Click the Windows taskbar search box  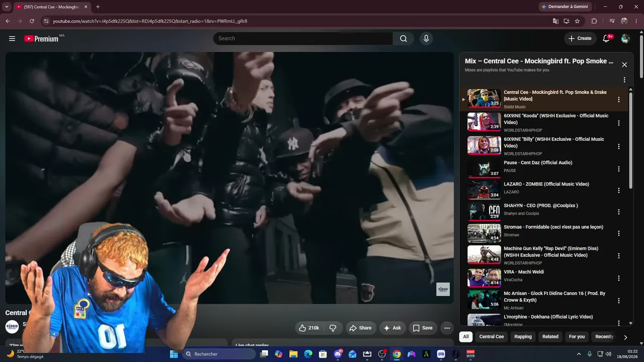tap(219, 354)
